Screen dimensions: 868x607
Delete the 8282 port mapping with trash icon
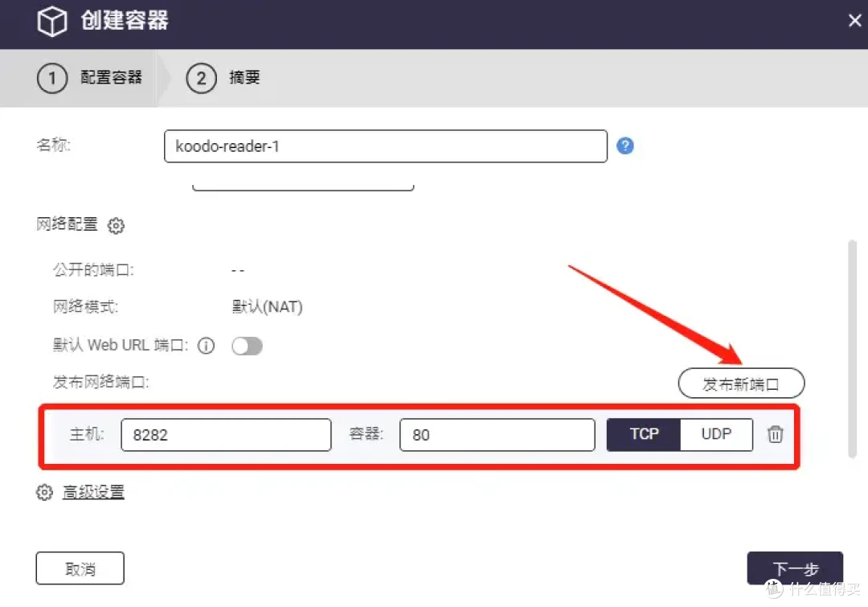coord(775,434)
